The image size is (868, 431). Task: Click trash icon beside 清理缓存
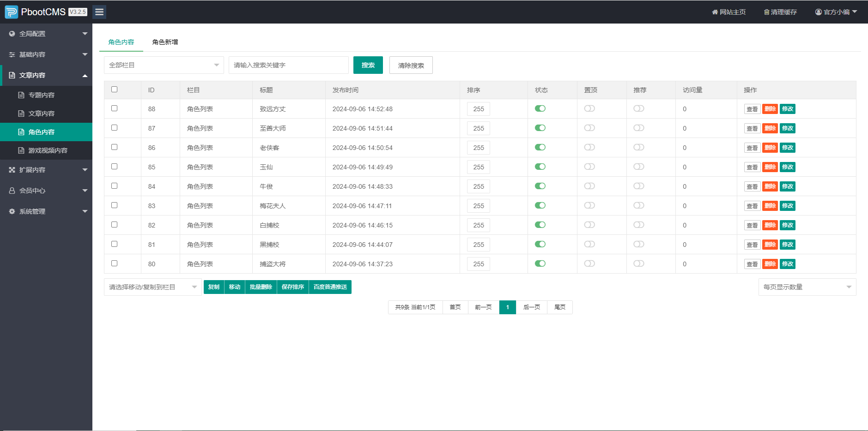(x=767, y=12)
